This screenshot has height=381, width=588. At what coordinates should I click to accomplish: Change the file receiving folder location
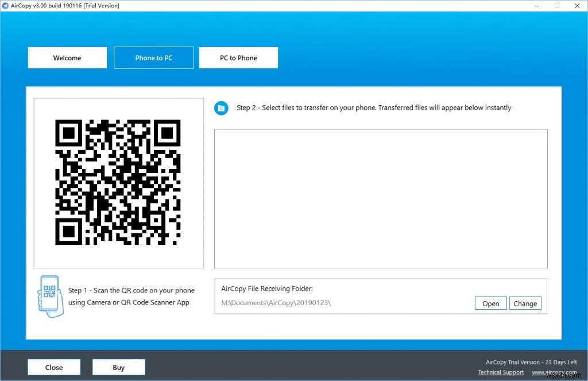click(525, 303)
